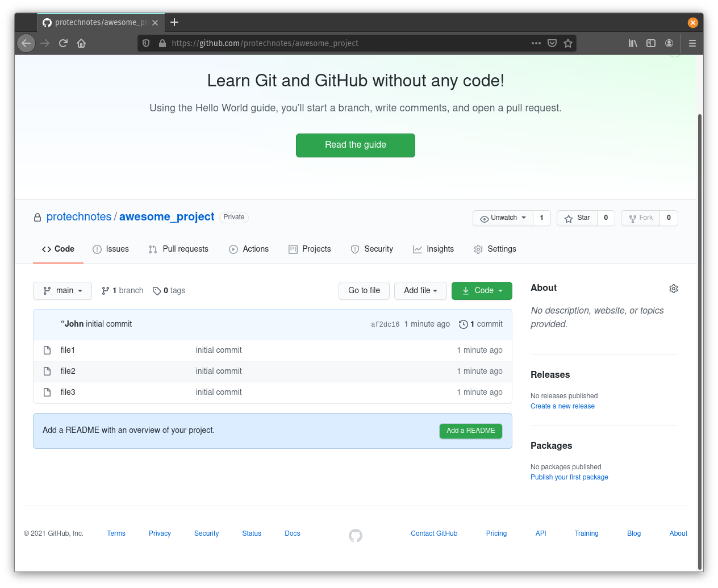This screenshot has width=718, height=588.
Task: Click the file3 file icon
Action: (47, 393)
